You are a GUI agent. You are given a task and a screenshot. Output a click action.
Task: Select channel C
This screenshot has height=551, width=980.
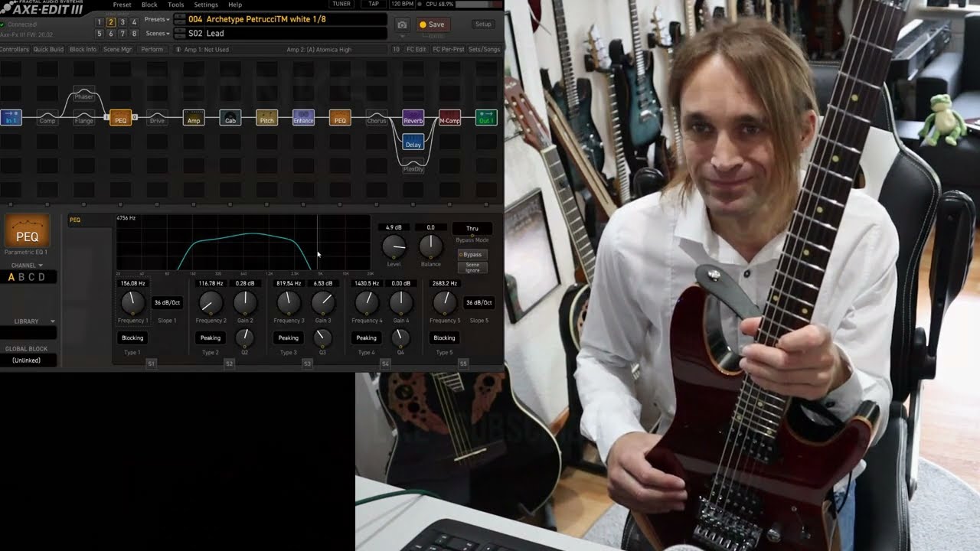tap(31, 277)
